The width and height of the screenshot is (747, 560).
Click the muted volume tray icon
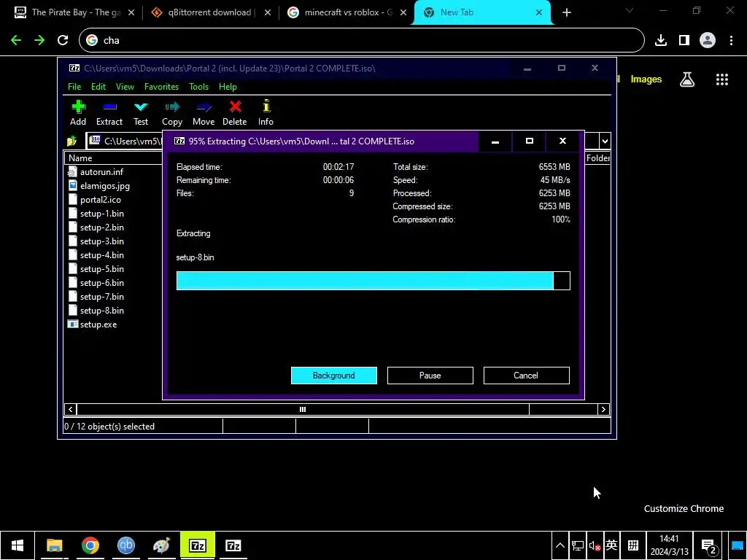click(595, 545)
